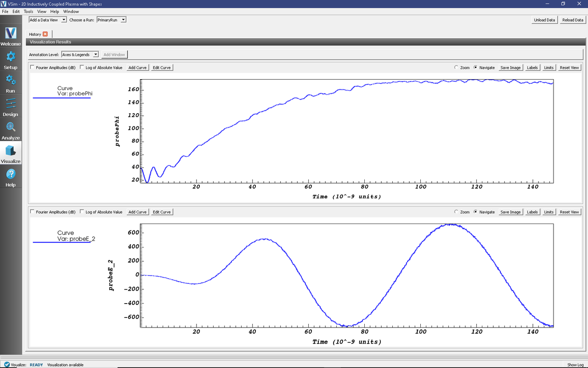Click Limits button for probeE_2 plot
The height and width of the screenshot is (368, 588).
click(548, 212)
